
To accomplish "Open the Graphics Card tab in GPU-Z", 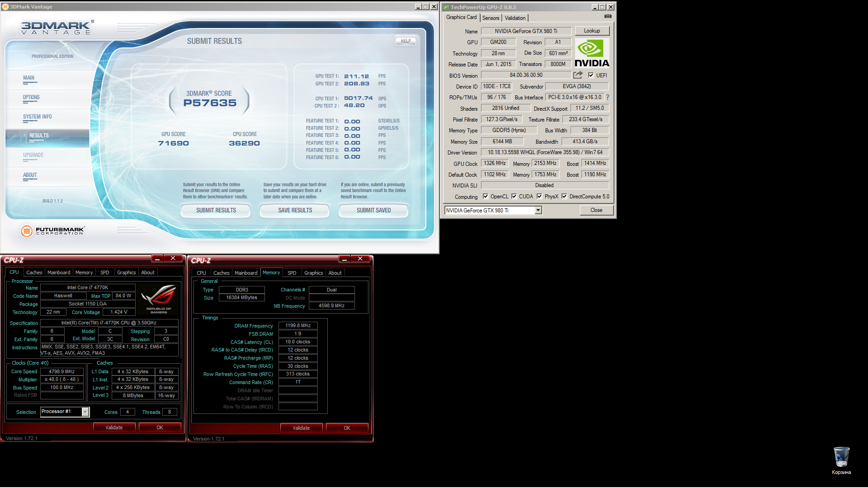I will click(461, 17).
